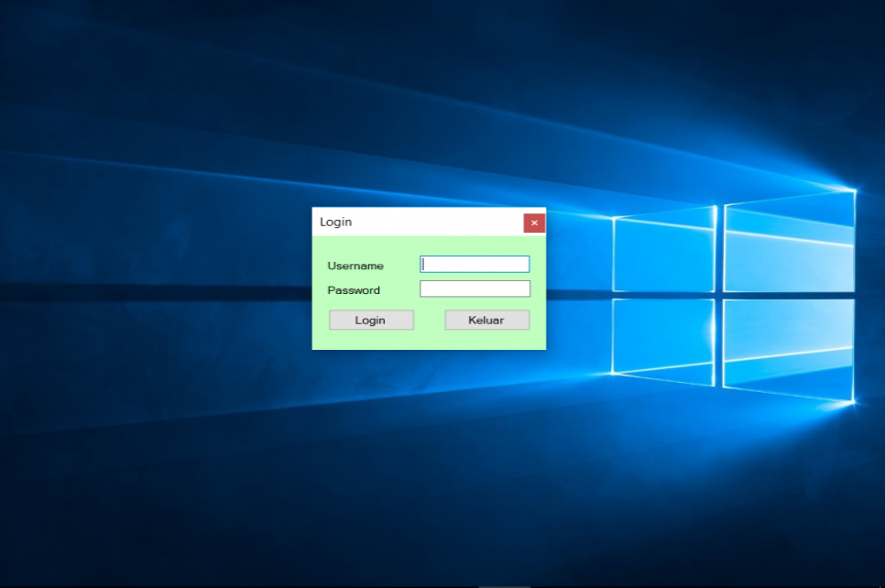The image size is (885, 588).
Task: Click inside the Password input field
Action: 474,289
